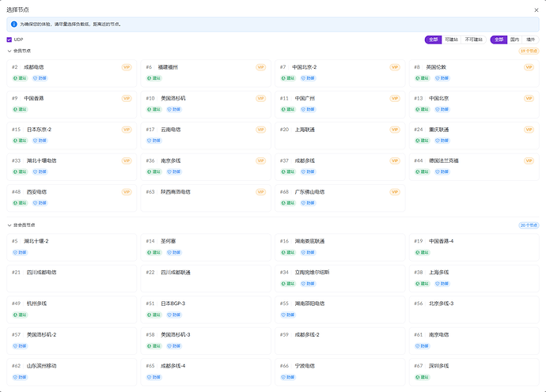Click 建站 tag on node #24 重庆联通
Viewport: 546px width, 392px height.
(x=423, y=141)
